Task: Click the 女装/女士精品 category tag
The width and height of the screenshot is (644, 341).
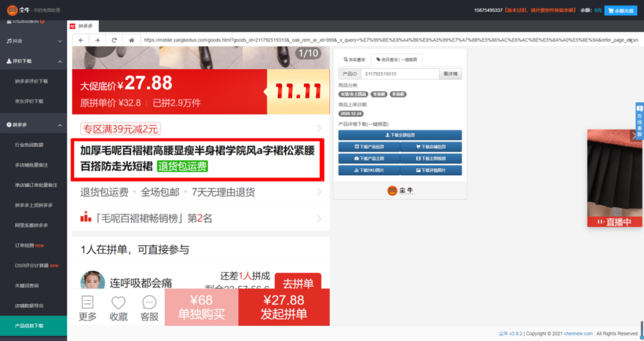Action: [353, 94]
